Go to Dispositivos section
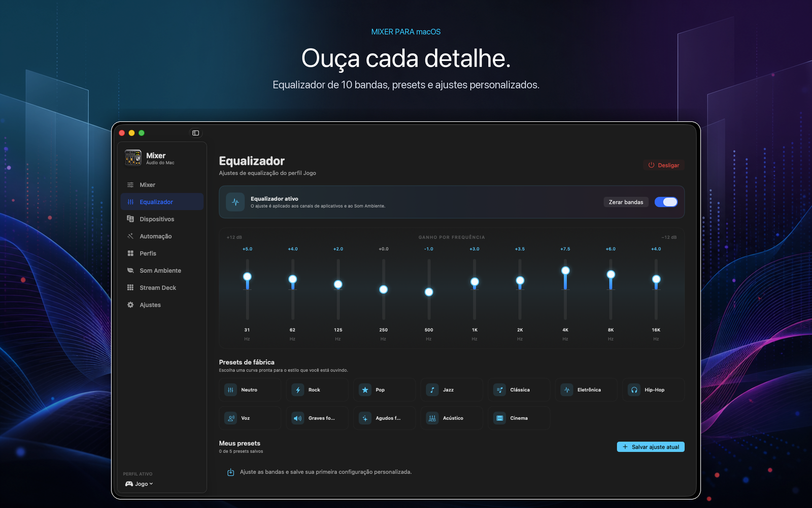Screen dimensions: 812x508 (x=162, y=219)
